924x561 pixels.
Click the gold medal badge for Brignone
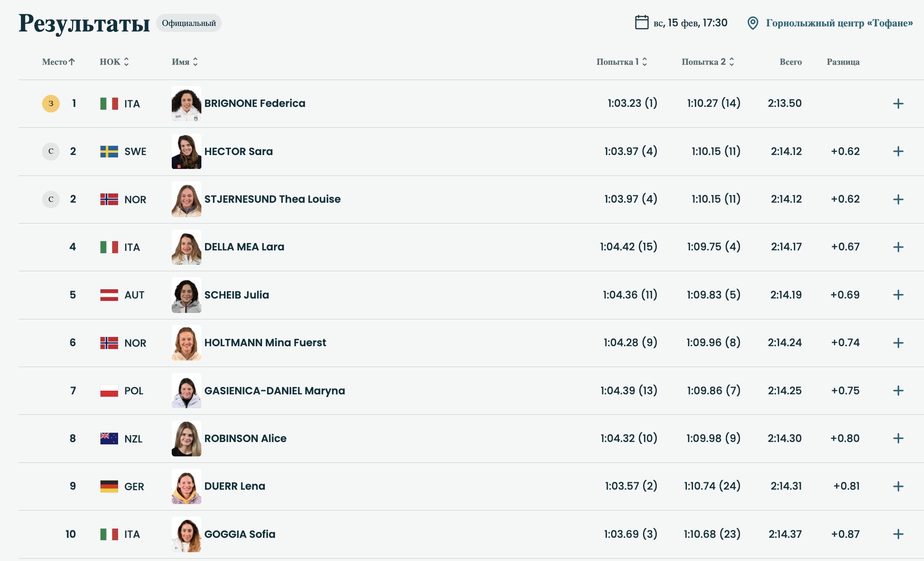(51, 104)
